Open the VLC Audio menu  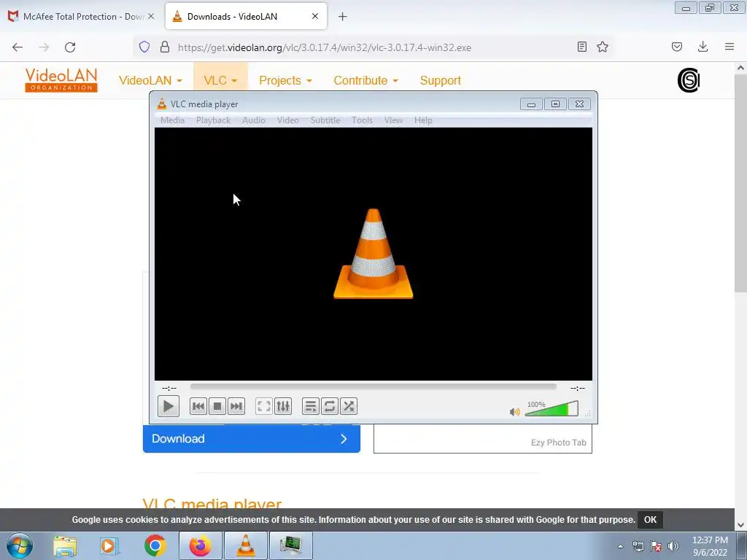click(253, 120)
